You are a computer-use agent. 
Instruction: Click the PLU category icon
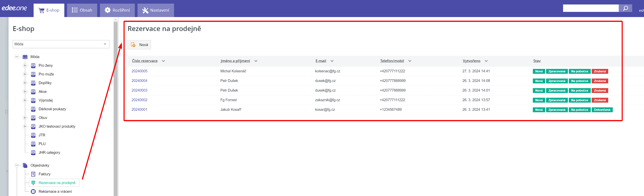(33, 144)
